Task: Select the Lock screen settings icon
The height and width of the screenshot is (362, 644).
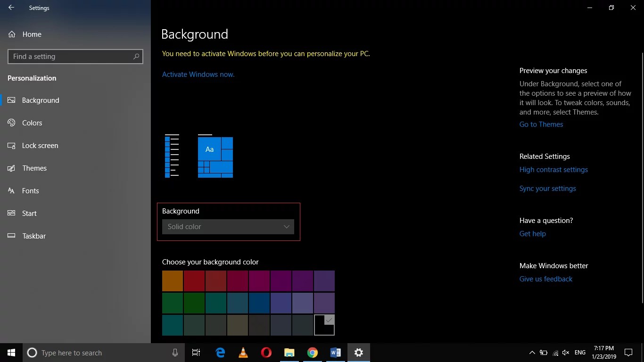Action: tap(11, 145)
